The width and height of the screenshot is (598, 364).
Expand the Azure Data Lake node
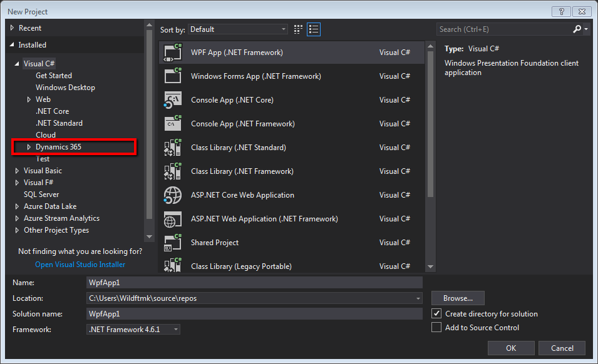pos(17,206)
